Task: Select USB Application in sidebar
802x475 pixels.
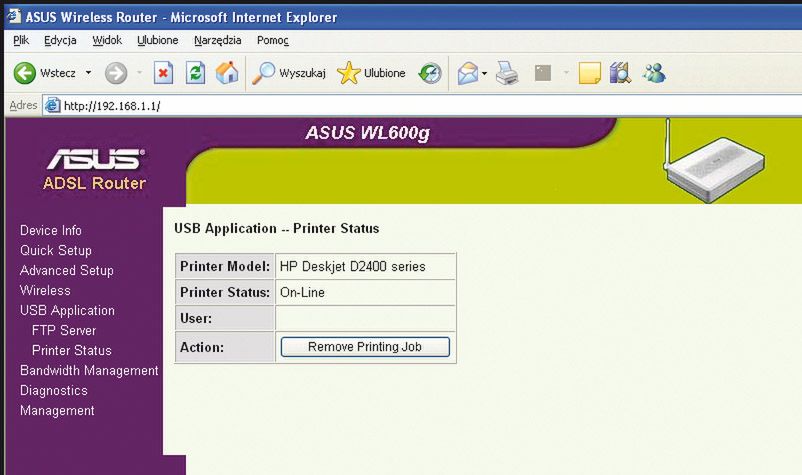Action: coord(67,310)
